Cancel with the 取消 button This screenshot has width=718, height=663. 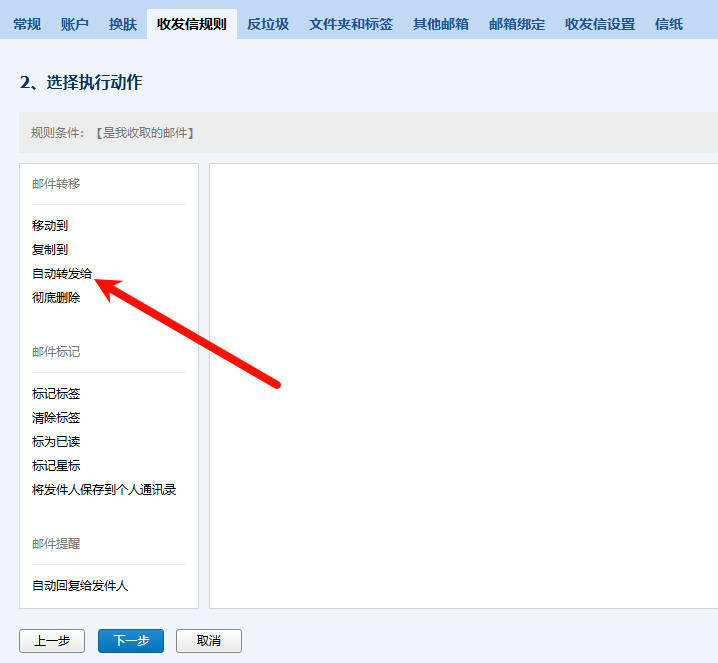point(209,641)
